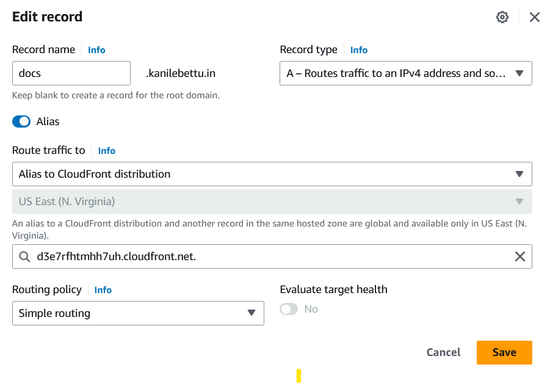This screenshot has width=550, height=392.
Task: Click the Routing policy dropdown arrow
Action: tap(251, 313)
